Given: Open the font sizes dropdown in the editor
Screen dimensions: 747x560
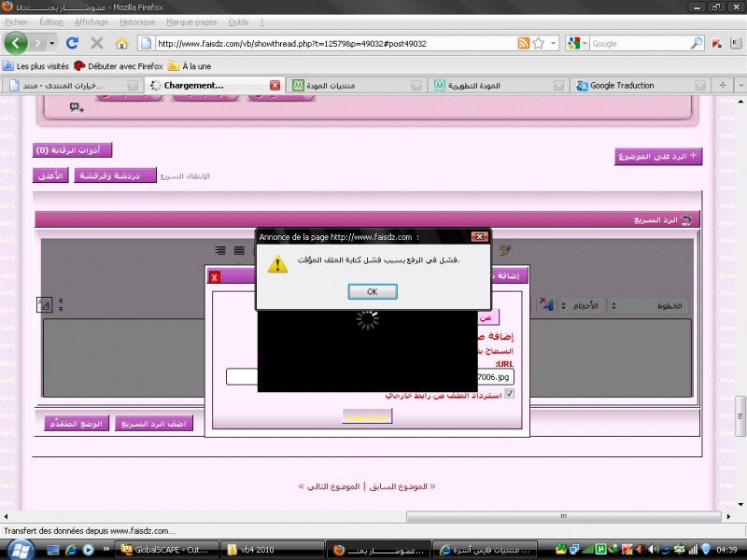Looking at the screenshot, I should [x=585, y=305].
